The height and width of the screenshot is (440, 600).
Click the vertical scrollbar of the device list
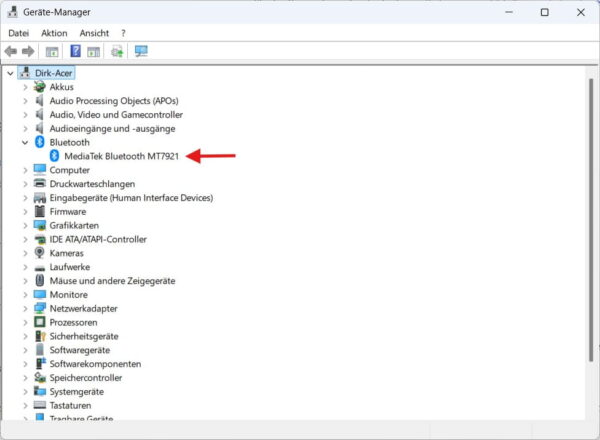(x=591, y=220)
